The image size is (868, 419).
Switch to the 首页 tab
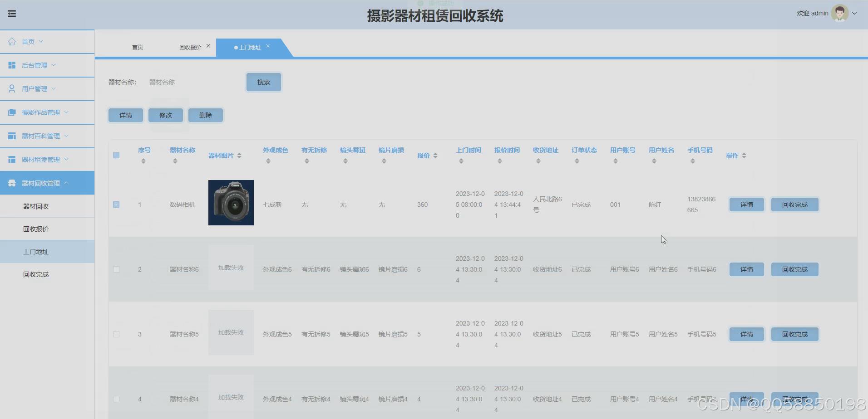(x=137, y=47)
